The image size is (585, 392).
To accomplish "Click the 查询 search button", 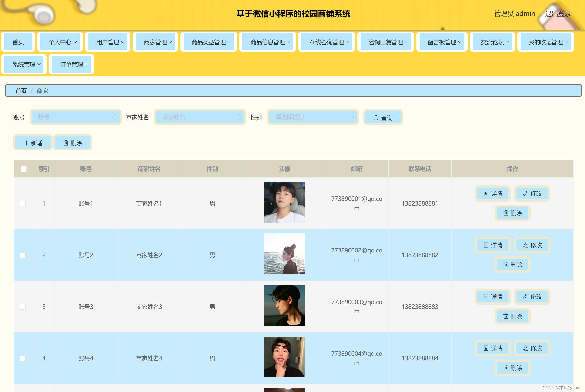I will click(383, 117).
